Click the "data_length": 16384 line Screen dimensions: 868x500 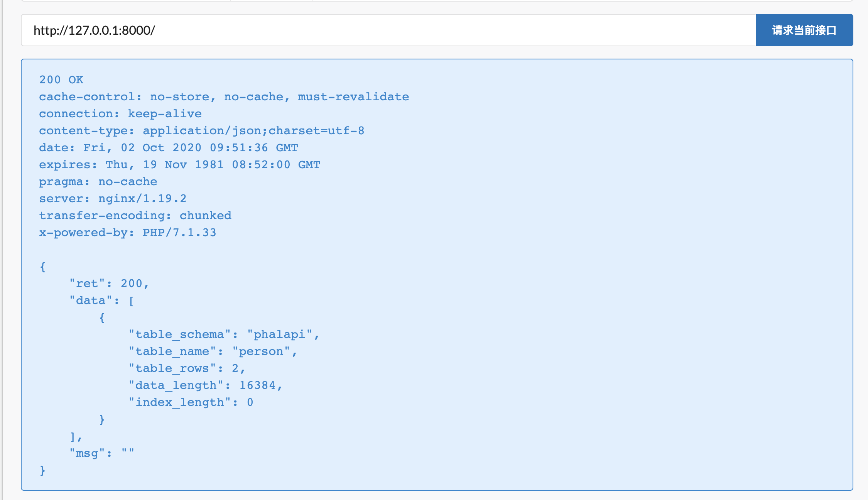click(205, 385)
